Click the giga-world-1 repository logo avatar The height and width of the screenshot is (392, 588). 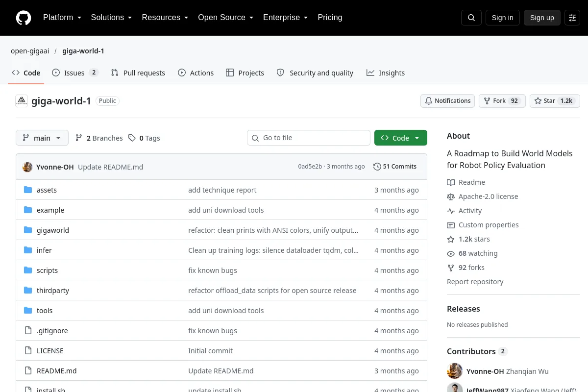click(x=22, y=101)
